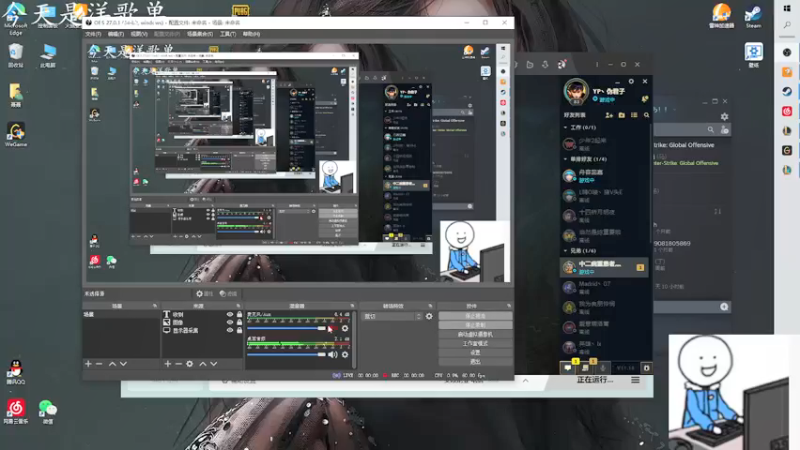
Task: Pop out the Sources dock panel
Action: point(238,306)
